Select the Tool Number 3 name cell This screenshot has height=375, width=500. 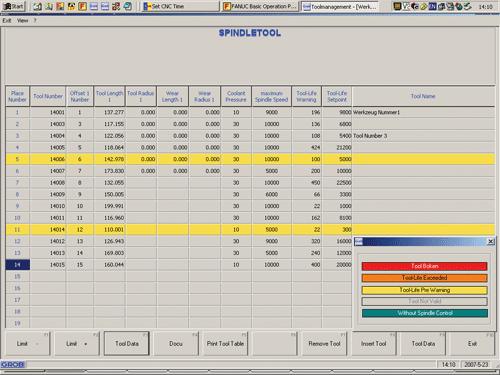(423, 136)
